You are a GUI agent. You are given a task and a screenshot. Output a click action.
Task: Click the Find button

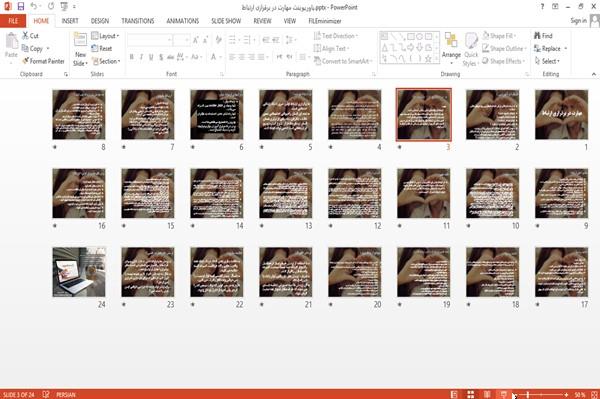[x=543, y=36]
